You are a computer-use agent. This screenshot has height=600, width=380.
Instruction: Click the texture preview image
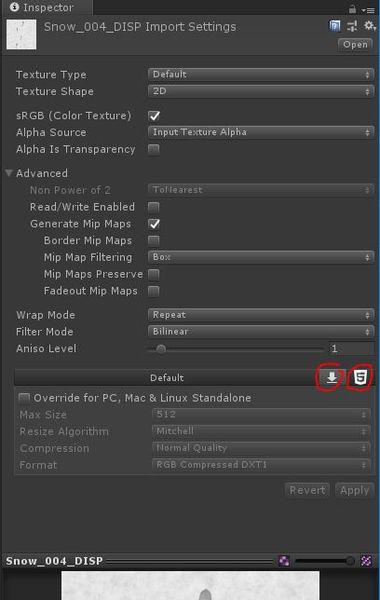point(190,585)
